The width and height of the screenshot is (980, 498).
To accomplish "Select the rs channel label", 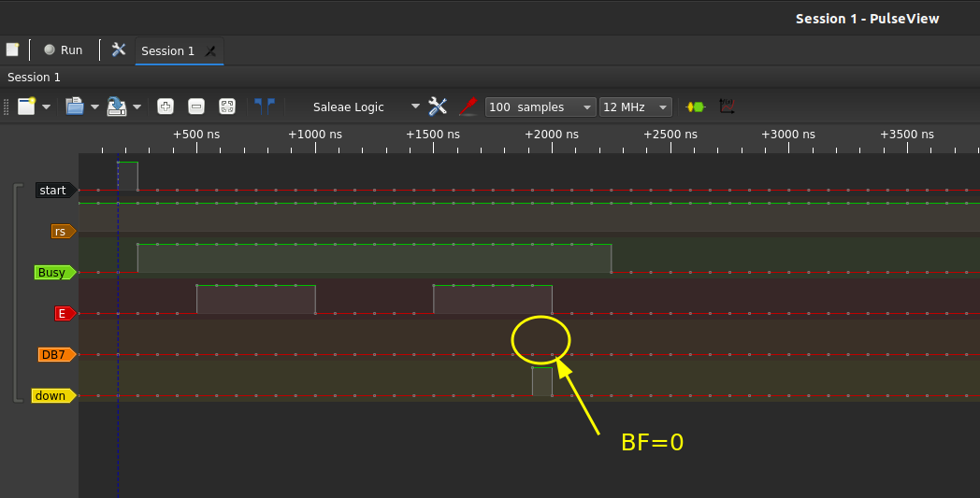I will coord(64,231).
